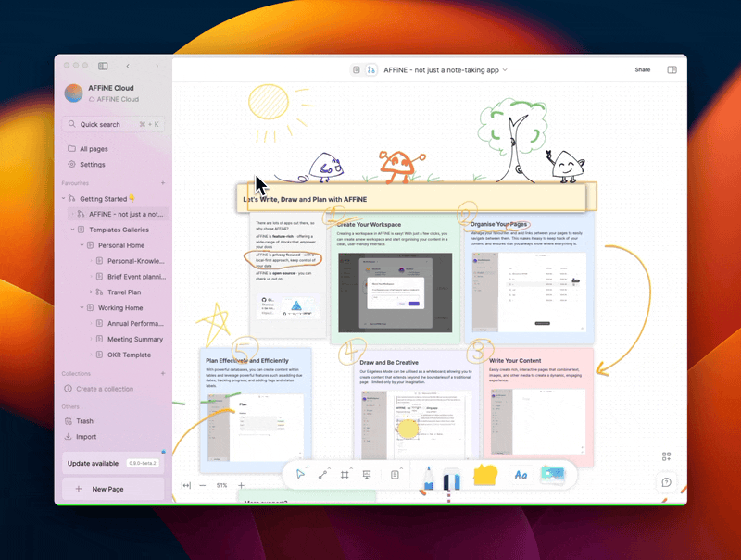This screenshot has width=741, height=560.
Task: Open Templates Galleries page
Action: point(119,230)
